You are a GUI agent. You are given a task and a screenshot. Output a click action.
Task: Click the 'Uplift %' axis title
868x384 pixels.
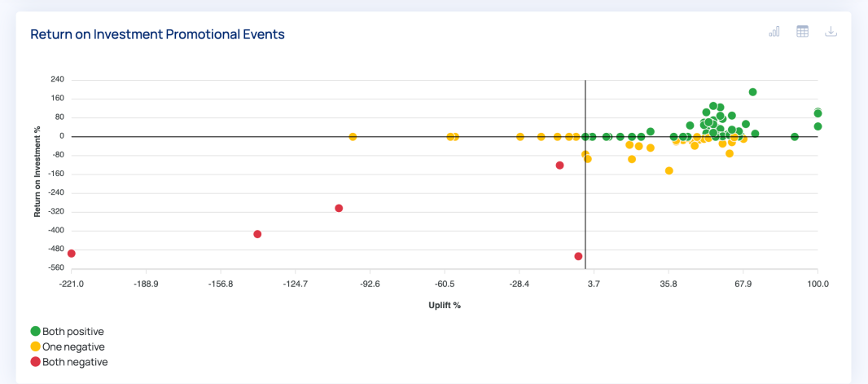(x=445, y=306)
